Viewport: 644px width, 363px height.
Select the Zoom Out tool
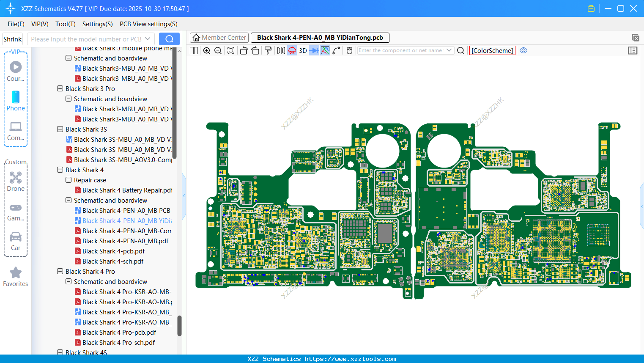tap(217, 50)
